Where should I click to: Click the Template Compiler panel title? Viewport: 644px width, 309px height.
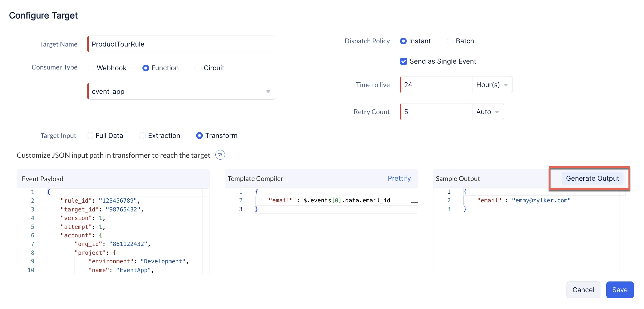click(x=255, y=179)
